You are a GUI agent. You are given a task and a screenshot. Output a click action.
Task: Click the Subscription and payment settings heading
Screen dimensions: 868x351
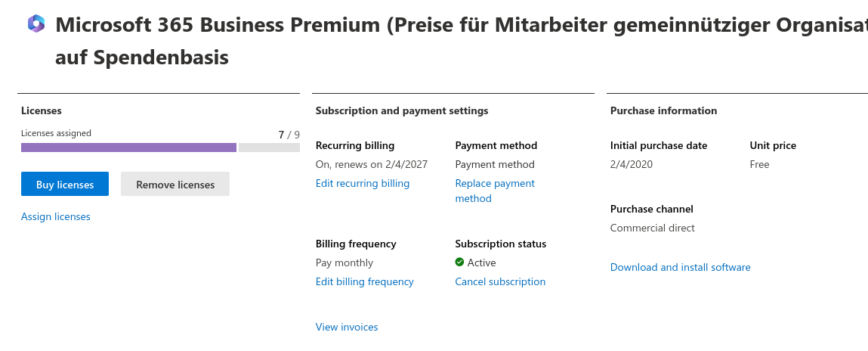[x=402, y=111]
